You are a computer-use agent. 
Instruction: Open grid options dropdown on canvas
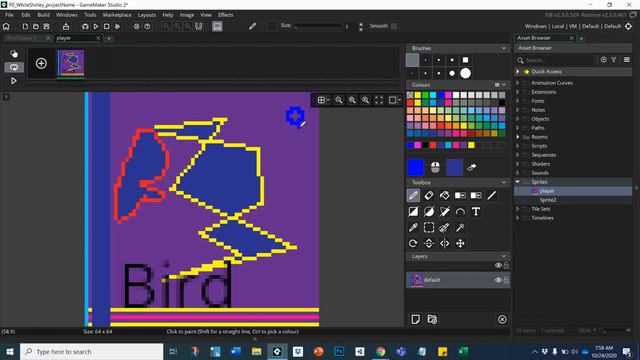click(x=323, y=100)
